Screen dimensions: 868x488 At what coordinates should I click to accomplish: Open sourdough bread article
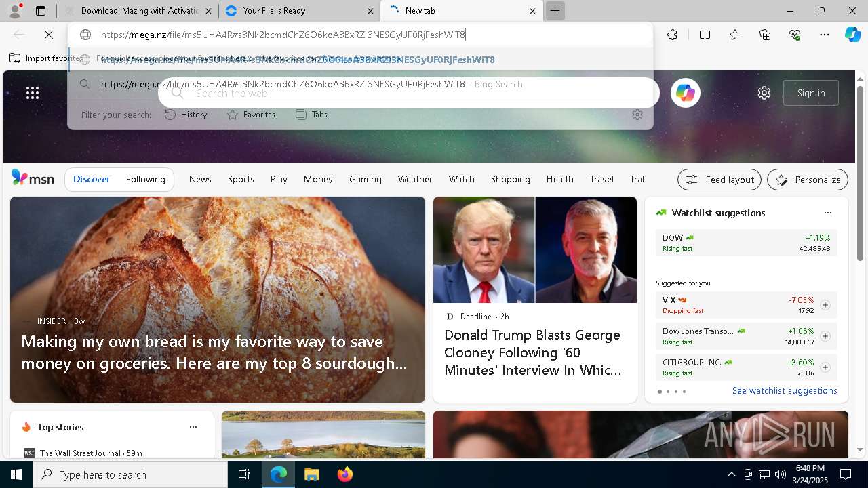pos(218,300)
